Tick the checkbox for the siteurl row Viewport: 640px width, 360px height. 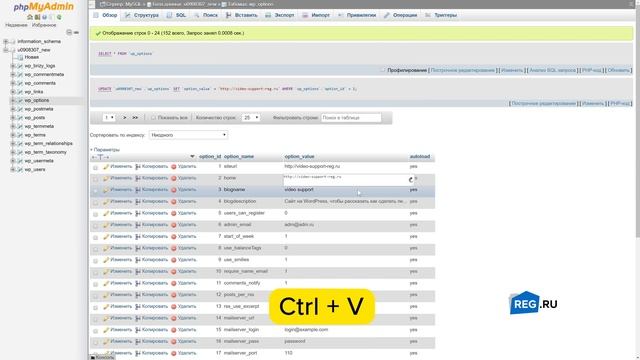95,167
